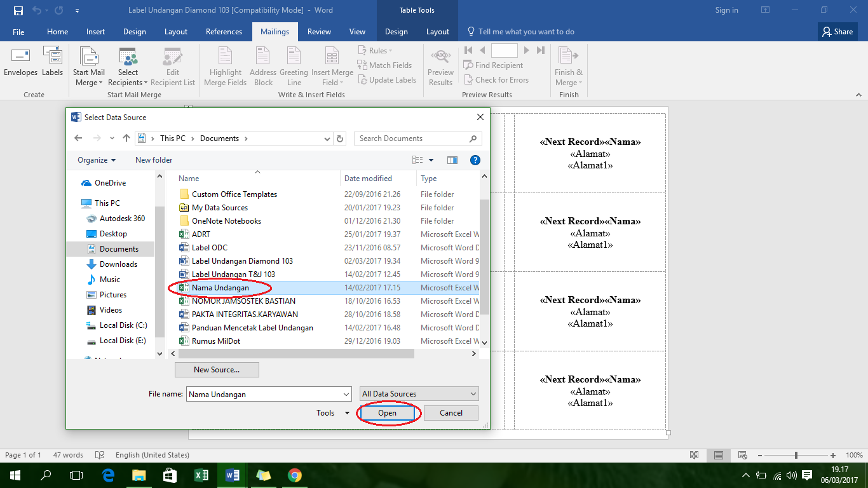Expand the address bar history dropdown

click(327, 139)
